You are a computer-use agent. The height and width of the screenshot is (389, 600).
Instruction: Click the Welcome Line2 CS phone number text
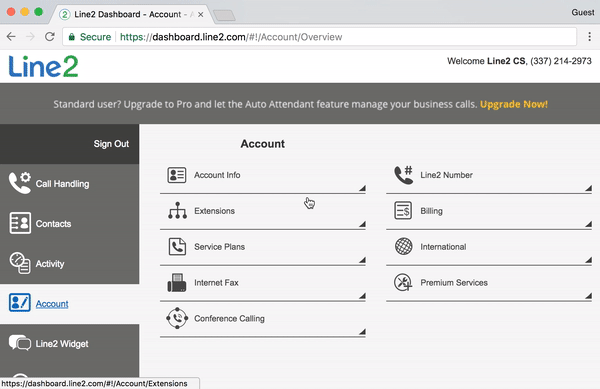tap(519, 61)
